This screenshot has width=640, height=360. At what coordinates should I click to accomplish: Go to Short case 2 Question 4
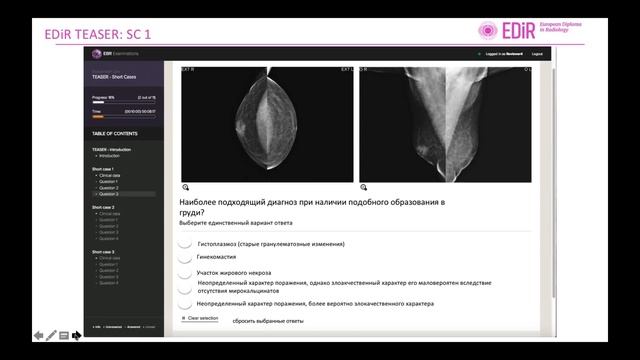[109, 238]
